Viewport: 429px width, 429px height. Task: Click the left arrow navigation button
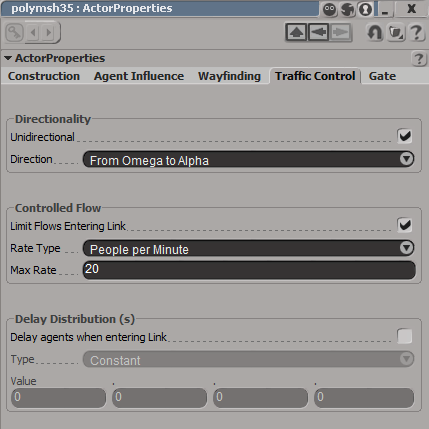point(318,32)
